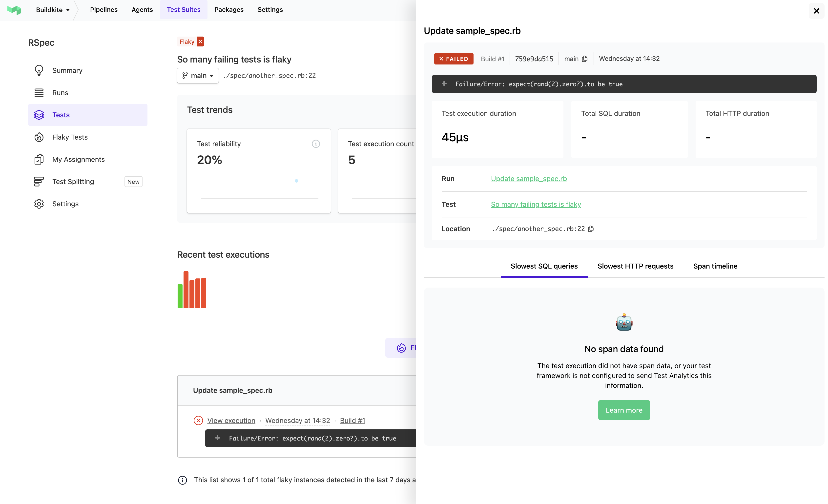The width and height of the screenshot is (828, 504).
Task: Open Flaky Tests in the sidebar
Action: [70, 137]
